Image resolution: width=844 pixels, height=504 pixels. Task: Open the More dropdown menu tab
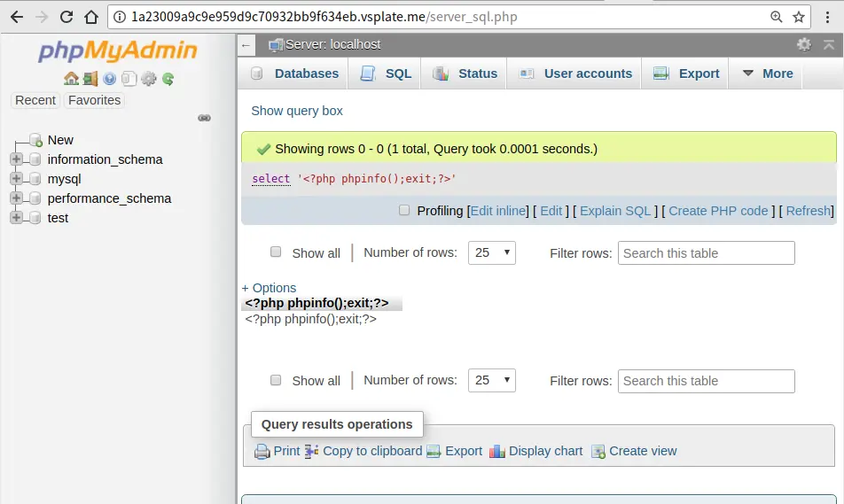pos(767,74)
